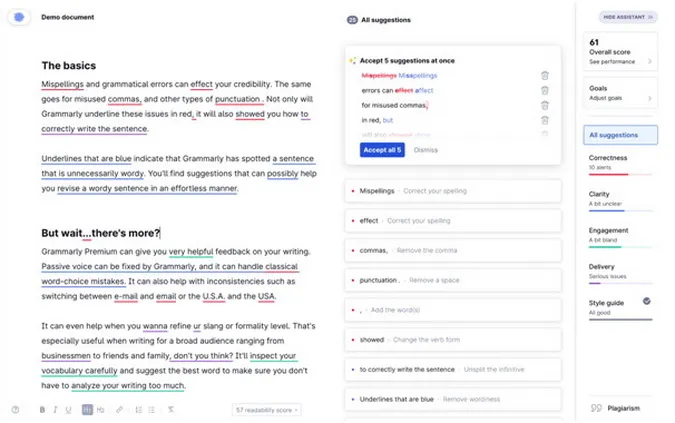
Task: Click the All suggestions header icon
Action: (352, 20)
